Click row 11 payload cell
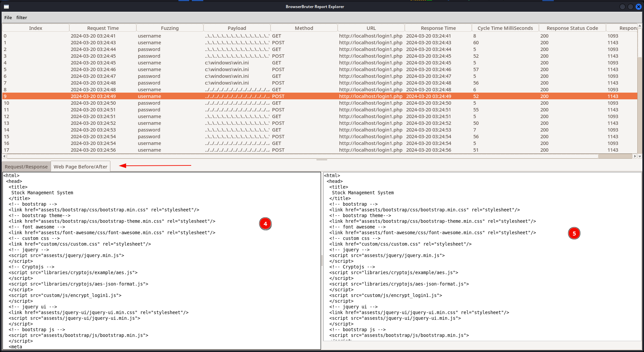644x352 pixels. [237, 110]
